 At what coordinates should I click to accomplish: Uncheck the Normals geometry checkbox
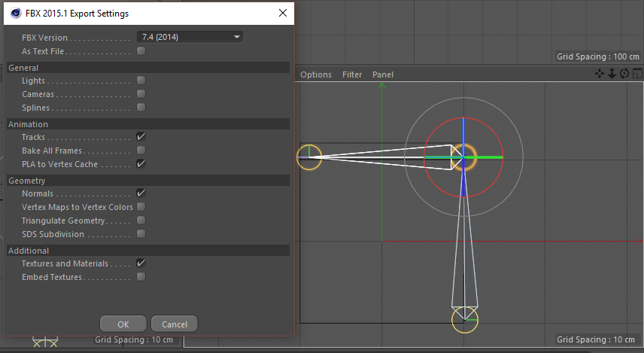pos(141,193)
